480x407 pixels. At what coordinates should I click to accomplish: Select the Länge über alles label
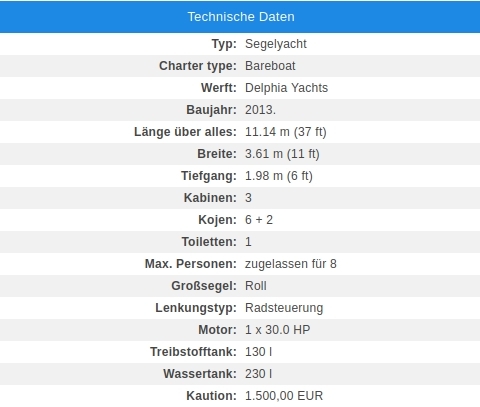pos(185,132)
